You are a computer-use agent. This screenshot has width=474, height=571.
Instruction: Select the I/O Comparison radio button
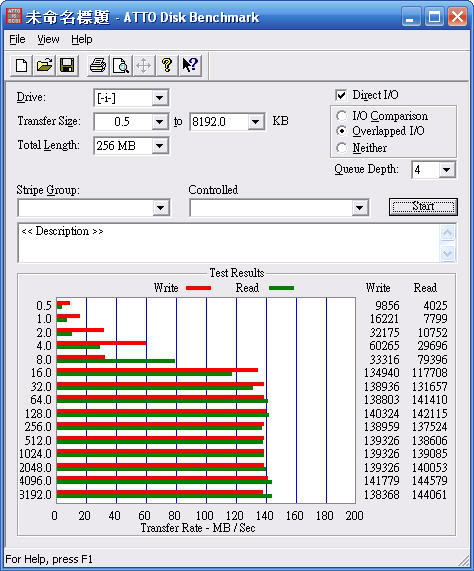[341, 116]
